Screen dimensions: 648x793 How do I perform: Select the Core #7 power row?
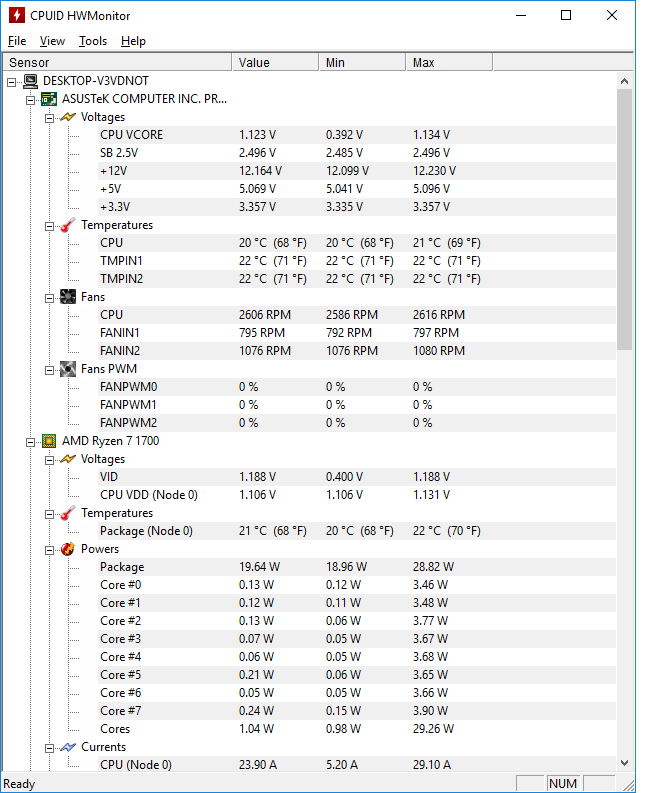pos(357,711)
